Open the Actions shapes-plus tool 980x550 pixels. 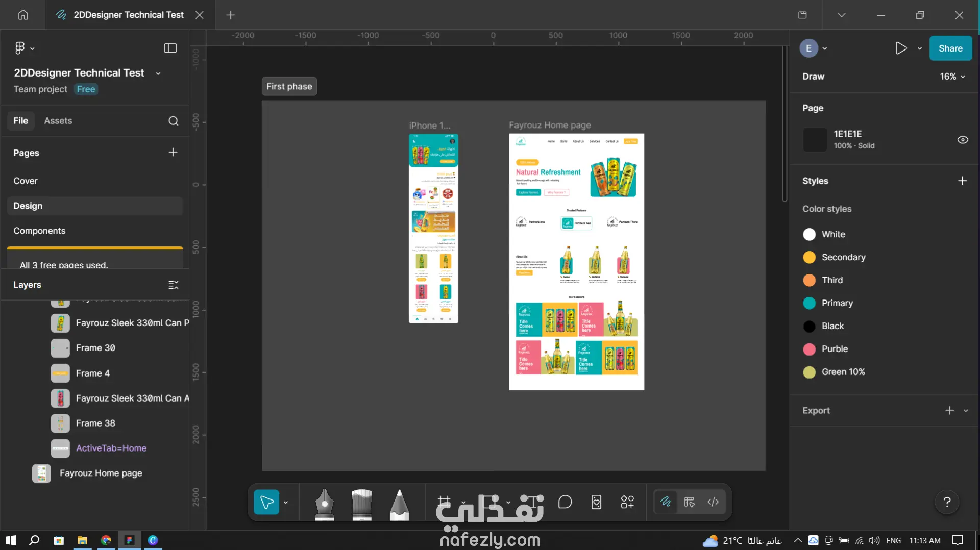[627, 502]
